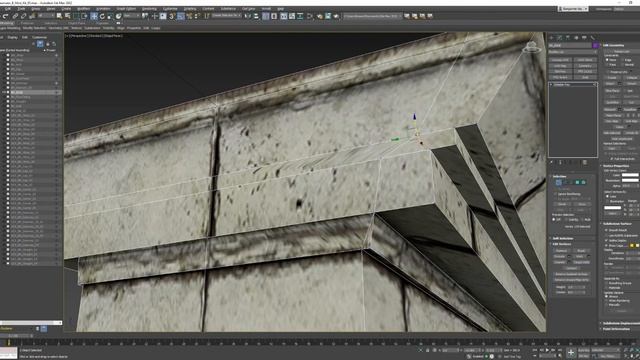The width and height of the screenshot is (640, 360).
Task: Activate the Select and Rotate tool
Action: pyautogui.click(x=102, y=16)
